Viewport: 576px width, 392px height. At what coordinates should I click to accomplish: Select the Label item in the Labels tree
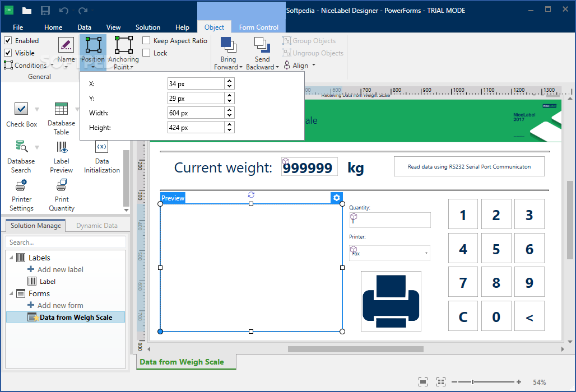[x=48, y=282]
